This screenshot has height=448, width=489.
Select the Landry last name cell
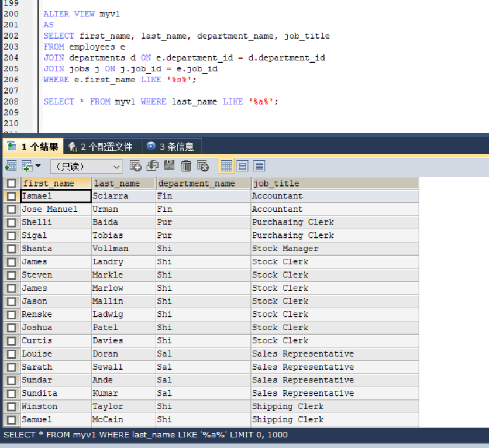tap(123, 262)
